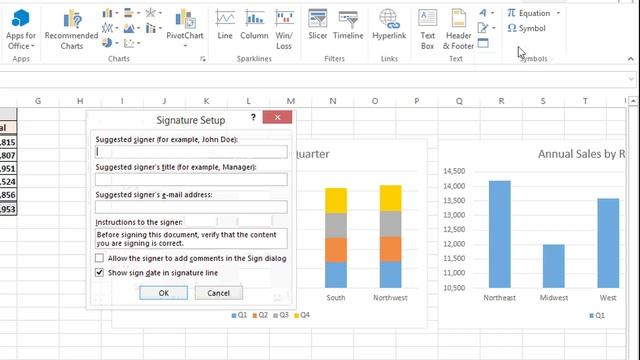This screenshot has width=640, height=360.
Task: Expand the Equation dropdown arrow
Action: pyautogui.click(x=558, y=13)
